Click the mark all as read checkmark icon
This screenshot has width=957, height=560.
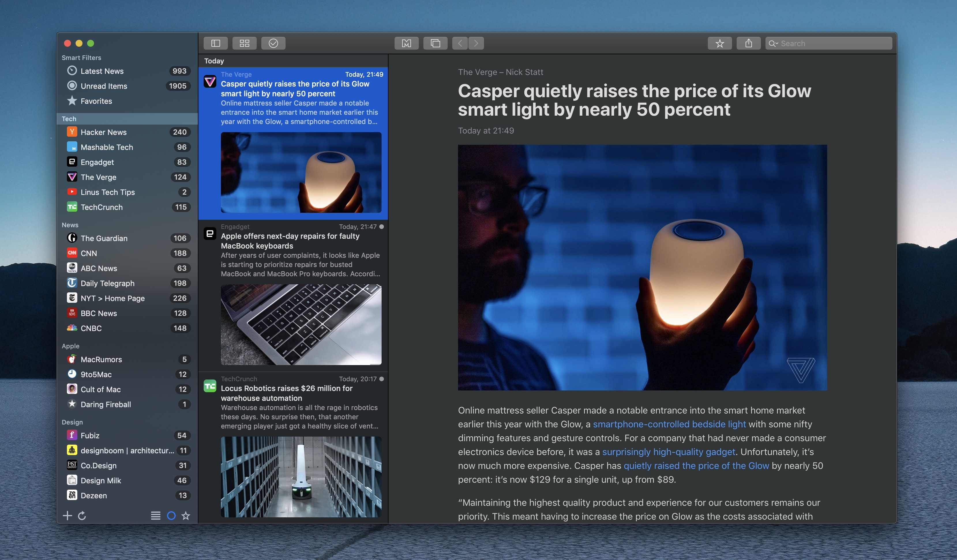click(x=273, y=42)
